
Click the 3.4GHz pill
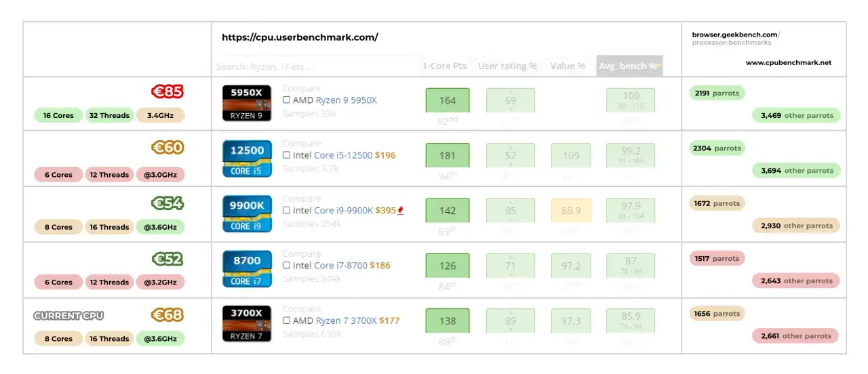pyautogui.click(x=161, y=115)
